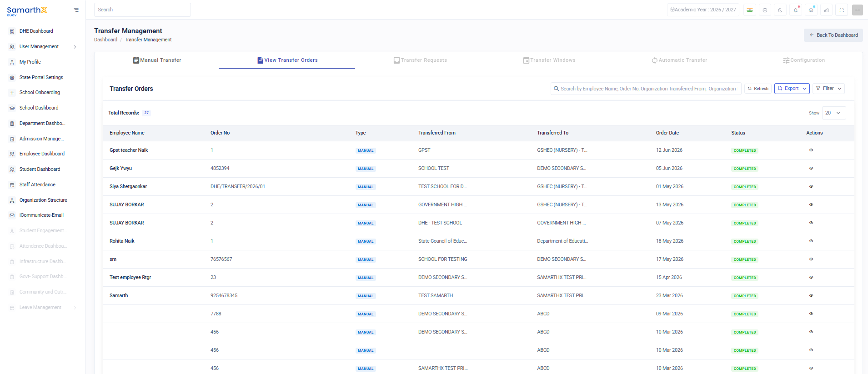Viewport: 868px width, 374px height.
Task: Click the Refresh button
Action: tap(758, 89)
